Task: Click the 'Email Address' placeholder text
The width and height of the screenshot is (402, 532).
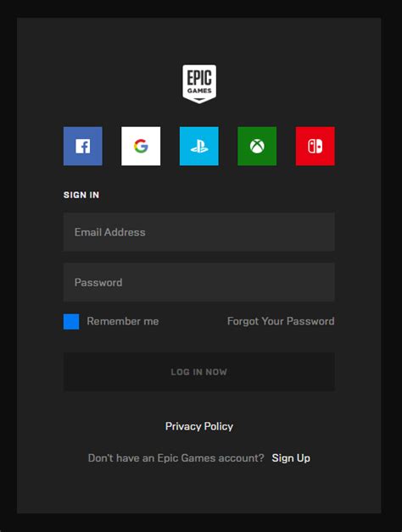Action: pyautogui.click(x=109, y=232)
